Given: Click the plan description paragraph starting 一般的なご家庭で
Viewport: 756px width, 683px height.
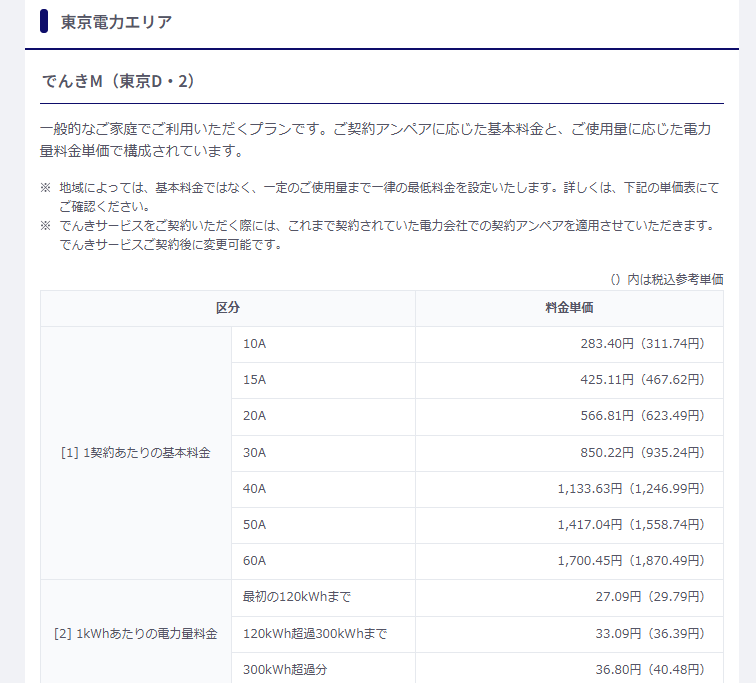Looking at the screenshot, I should click(376, 140).
